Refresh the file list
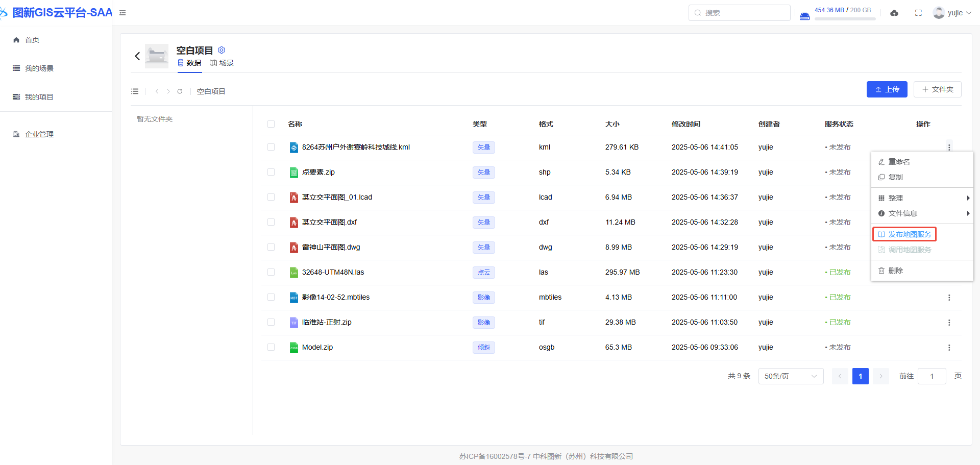 (x=180, y=91)
